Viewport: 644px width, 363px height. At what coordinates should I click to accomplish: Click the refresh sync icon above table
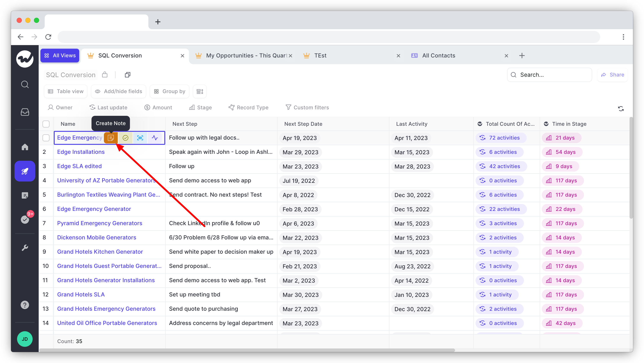pyautogui.click(x=621, y=108)
